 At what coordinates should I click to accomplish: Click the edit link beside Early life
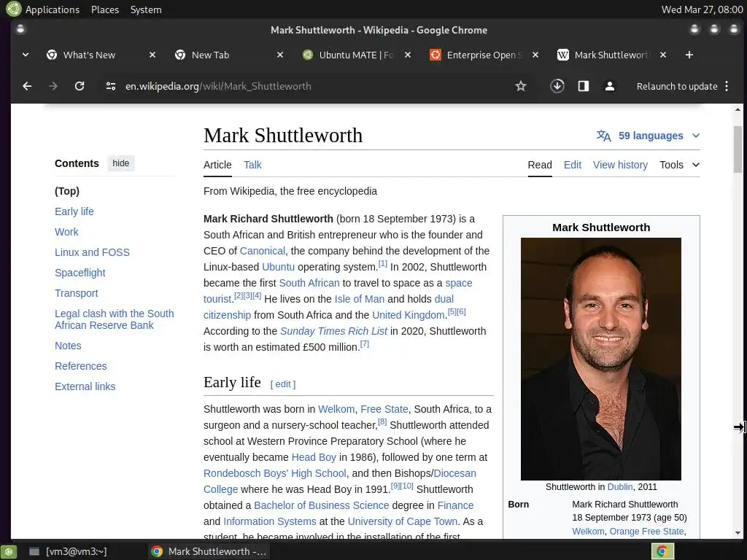(x=282, y=384)
